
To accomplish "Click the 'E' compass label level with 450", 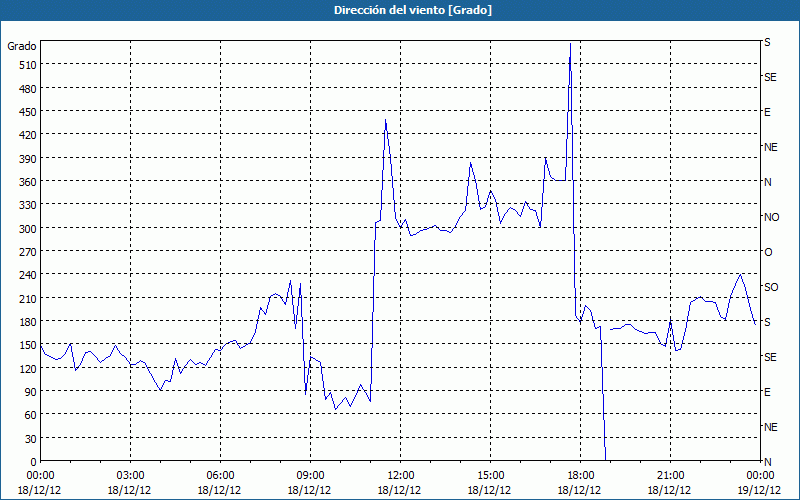I will coord(767,112).
